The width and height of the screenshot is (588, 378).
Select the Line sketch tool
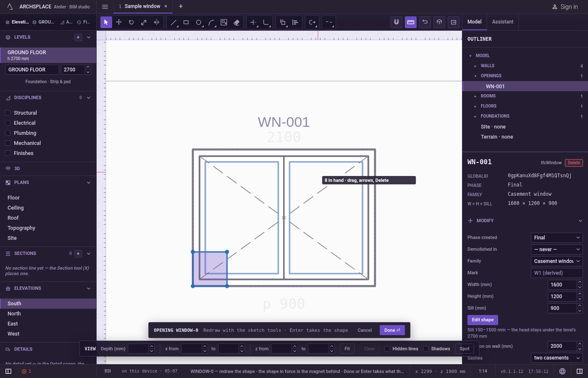coord(173,22)
